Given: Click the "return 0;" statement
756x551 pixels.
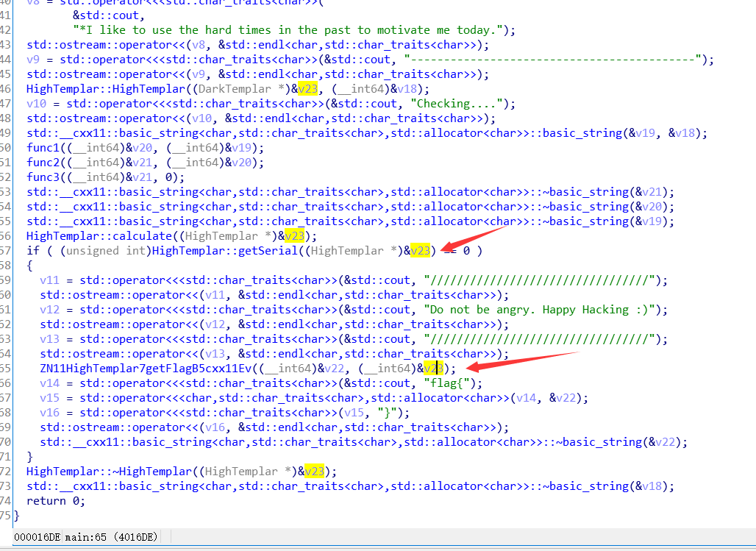Looking at the screenshot, I should [56, 501].
